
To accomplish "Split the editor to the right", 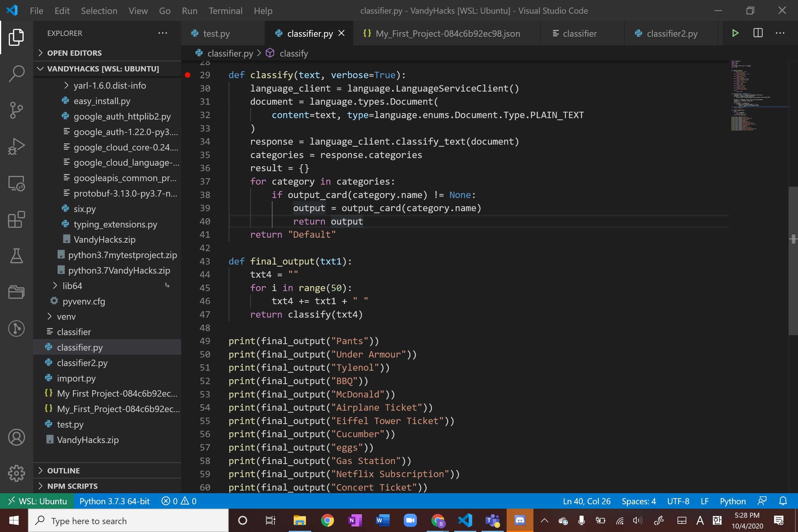I will coord(758,33).
